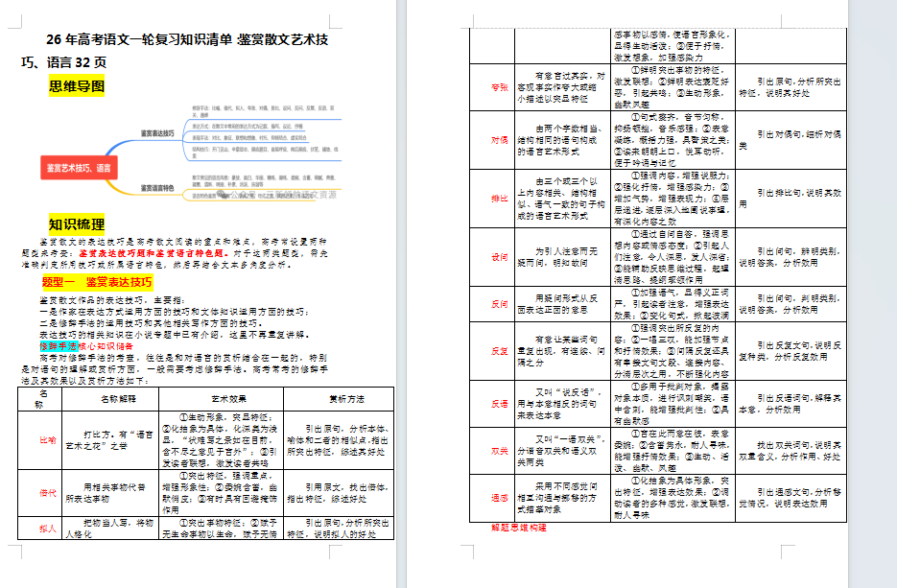Screen dimensions: 897x588
Task: Click the red text '核心知识储备'
Action: click(106, 346)
